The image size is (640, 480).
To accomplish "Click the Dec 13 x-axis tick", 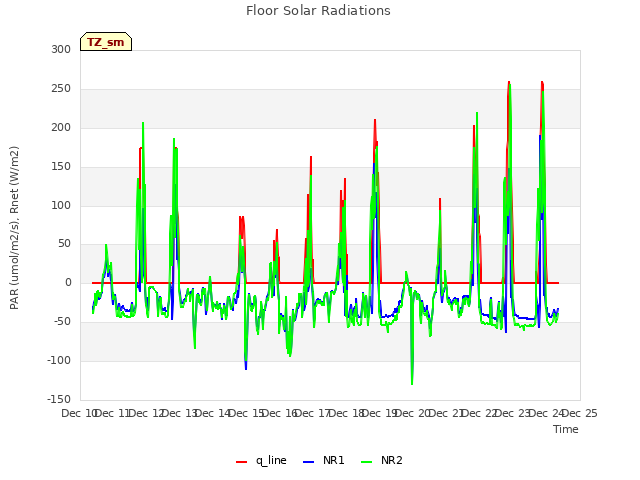I will 179,413.
